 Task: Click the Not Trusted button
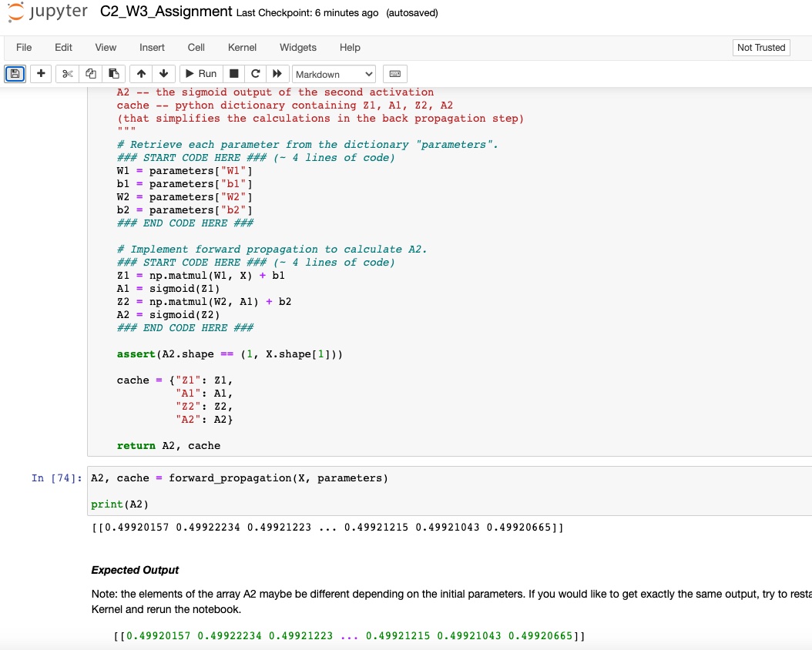[x=760, y=47]
